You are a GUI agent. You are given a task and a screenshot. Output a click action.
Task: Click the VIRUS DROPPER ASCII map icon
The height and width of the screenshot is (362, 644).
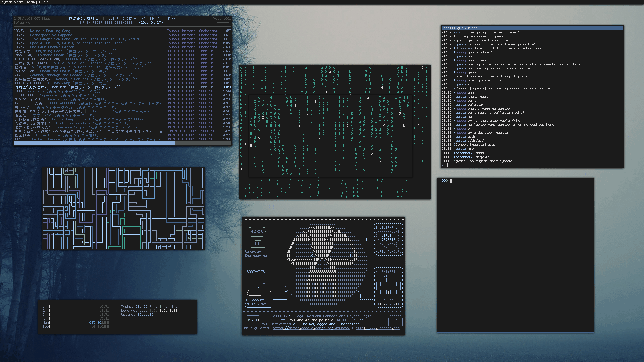tap(388, 238)
